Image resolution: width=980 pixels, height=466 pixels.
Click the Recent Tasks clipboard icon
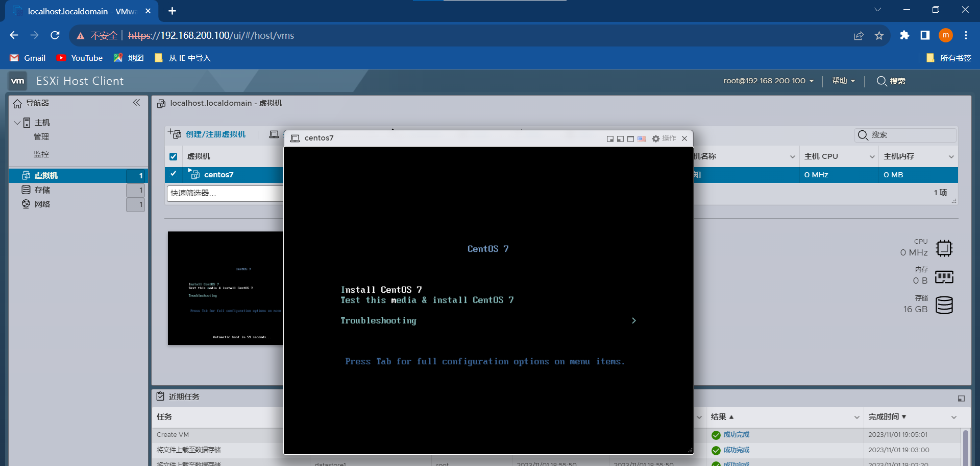(x=161, y=397)
